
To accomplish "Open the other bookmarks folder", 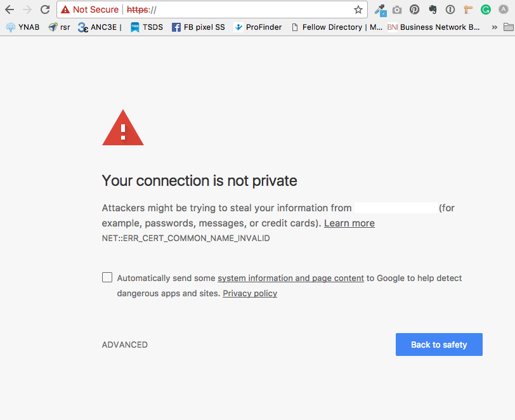I will (x=509, y=27).
